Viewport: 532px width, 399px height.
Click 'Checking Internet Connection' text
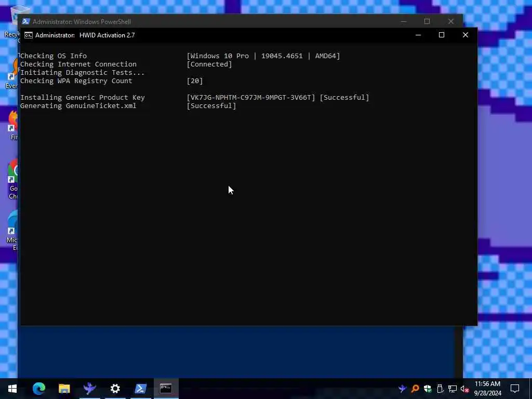pos(78,64)
